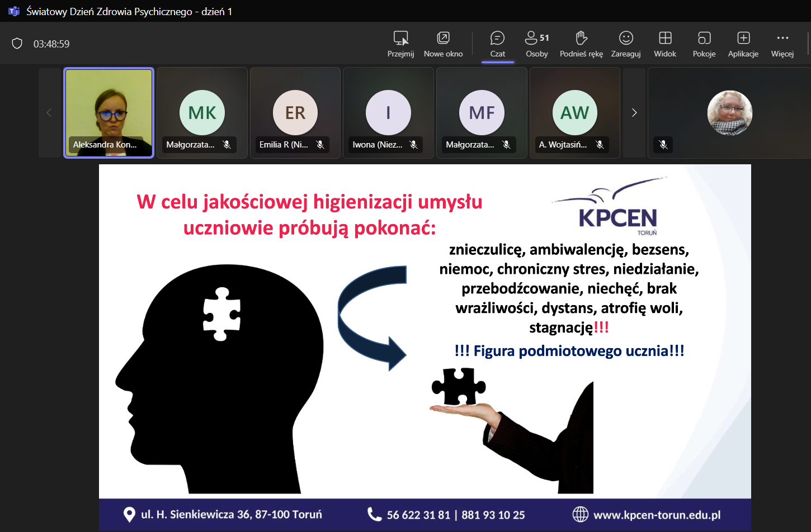Viewport: 811px width, 532px height.
Task: Select A. Wojtasiń... participant tile
Action: pos(575,113)
